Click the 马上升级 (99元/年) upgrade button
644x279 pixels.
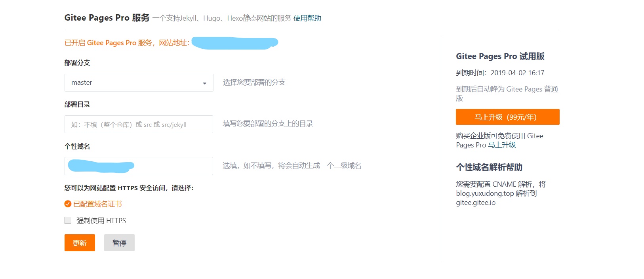point(508,117)
